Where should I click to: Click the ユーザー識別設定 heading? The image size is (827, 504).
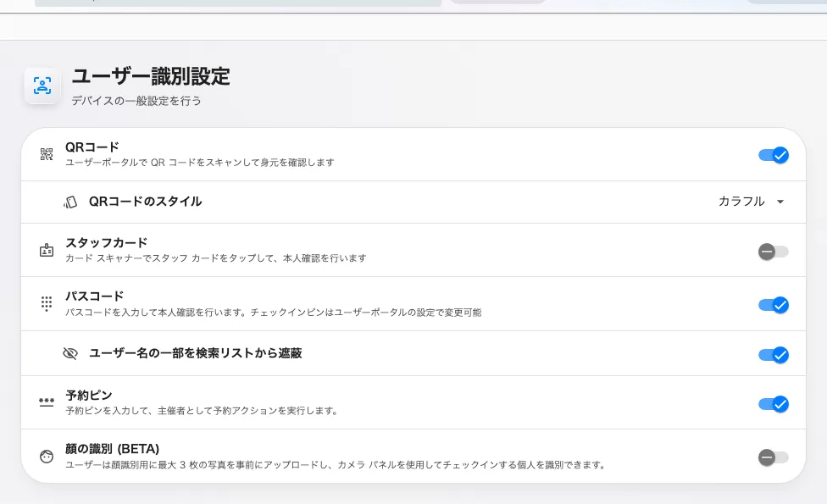pos(151,76)
